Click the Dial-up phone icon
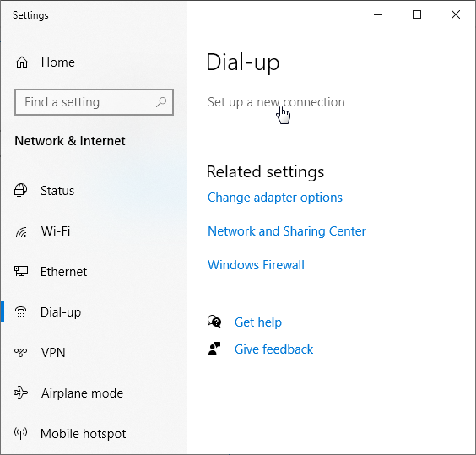Viewport: 476px width, 455px height. 20,311
